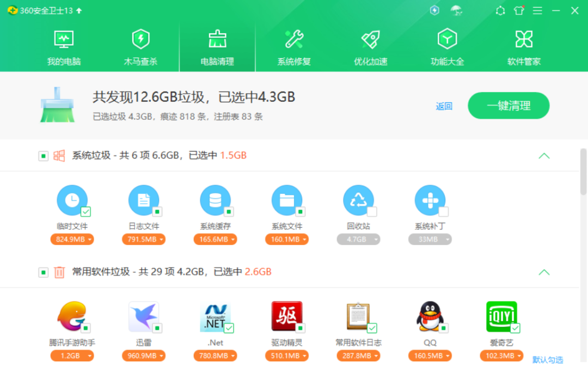This screenshot has width=588, height=371.
Task: Click the trash icon beside 常用软件垃圾
Action: [59, 272]
